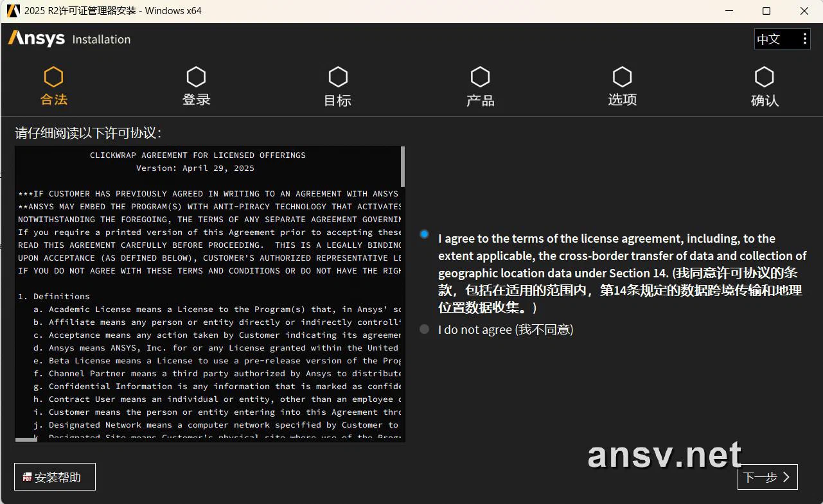Click the license text vertical scrollbar thumb
Screen dimensions: 823x504
click(x=403, y=166)
